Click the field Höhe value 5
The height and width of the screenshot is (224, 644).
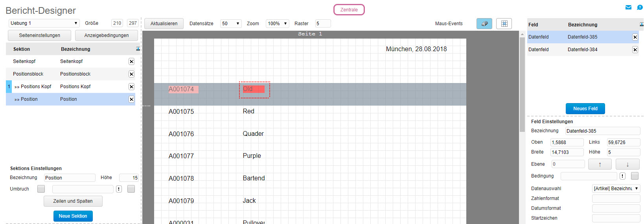pyautogui.click(x=624, y=152)
